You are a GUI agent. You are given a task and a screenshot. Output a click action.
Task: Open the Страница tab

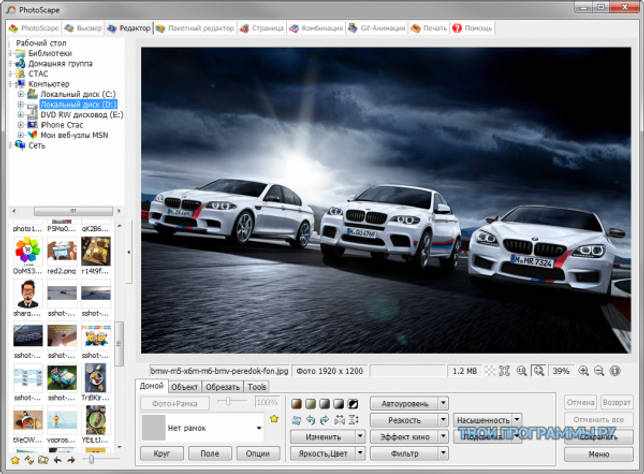tap(262, 28)
